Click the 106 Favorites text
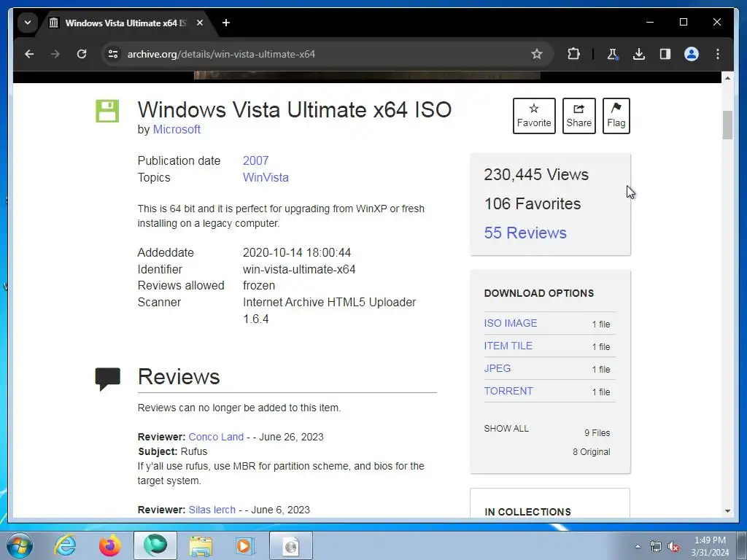The width and height of the screenshot is (747, 560). [533, 204]
